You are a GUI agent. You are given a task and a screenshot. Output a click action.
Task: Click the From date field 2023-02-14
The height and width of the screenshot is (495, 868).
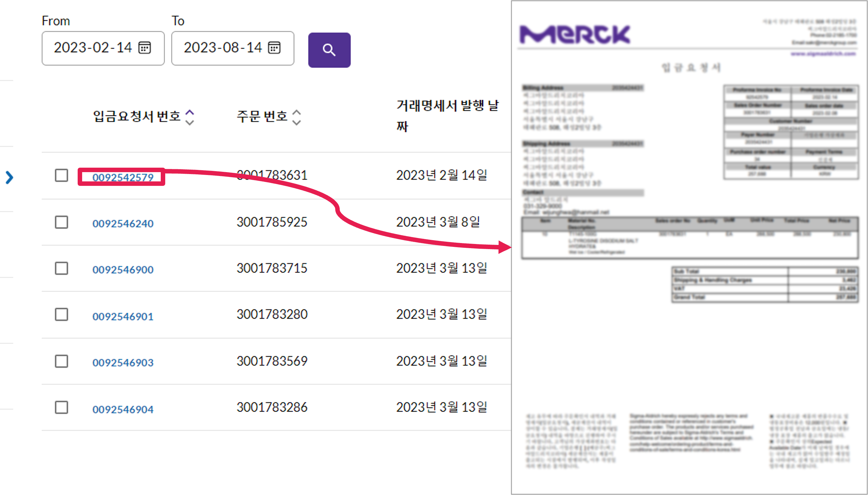92,48
